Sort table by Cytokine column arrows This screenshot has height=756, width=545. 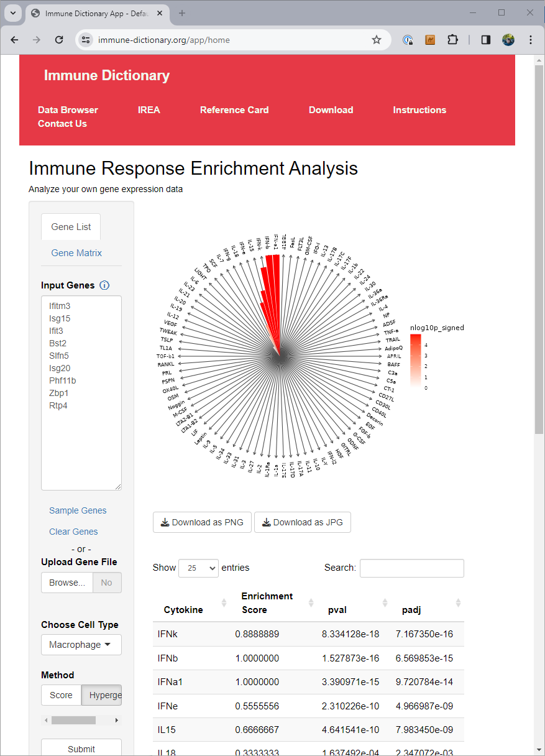[224, 603]
